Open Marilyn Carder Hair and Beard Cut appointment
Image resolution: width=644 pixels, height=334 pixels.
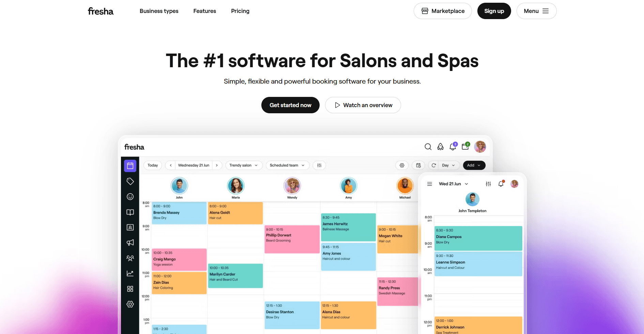coord(235,276)
